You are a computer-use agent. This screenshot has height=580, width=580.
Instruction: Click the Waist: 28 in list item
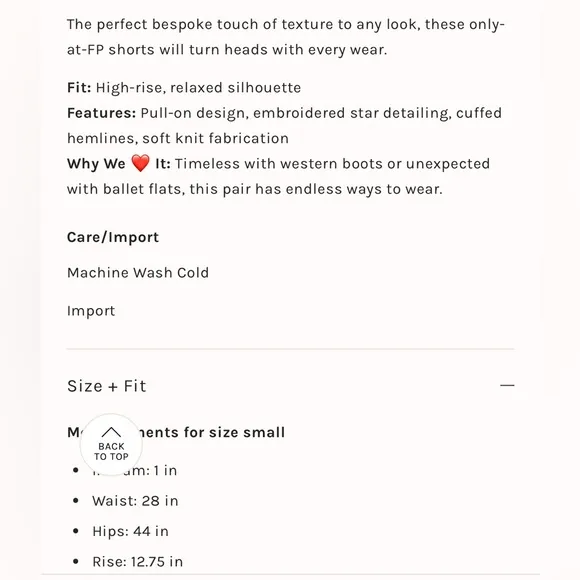(x=135, y=501)
